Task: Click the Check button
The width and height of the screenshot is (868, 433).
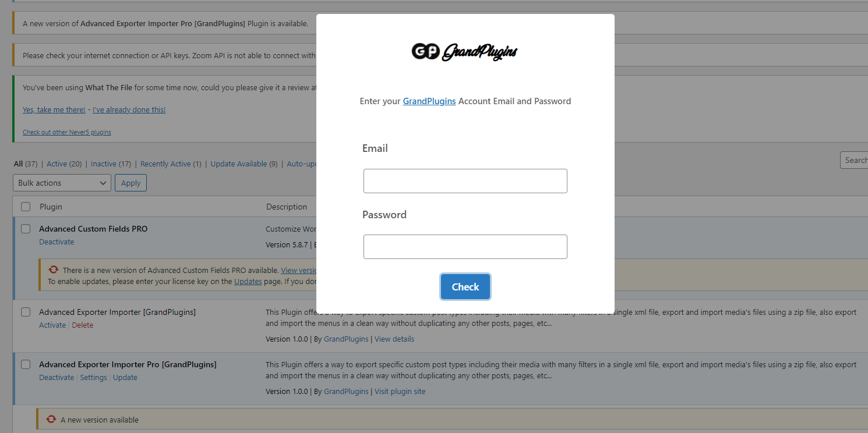Action: tap(465, 286)
